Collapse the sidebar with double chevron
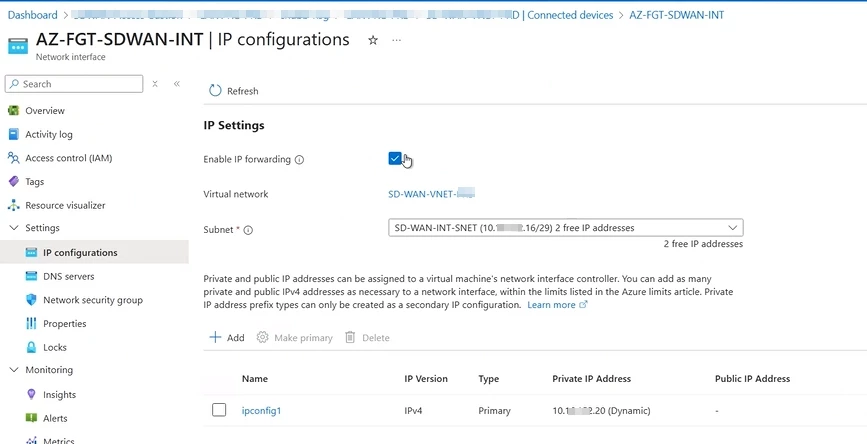This screenshot has width=867, height=444. tap(177, 83)
